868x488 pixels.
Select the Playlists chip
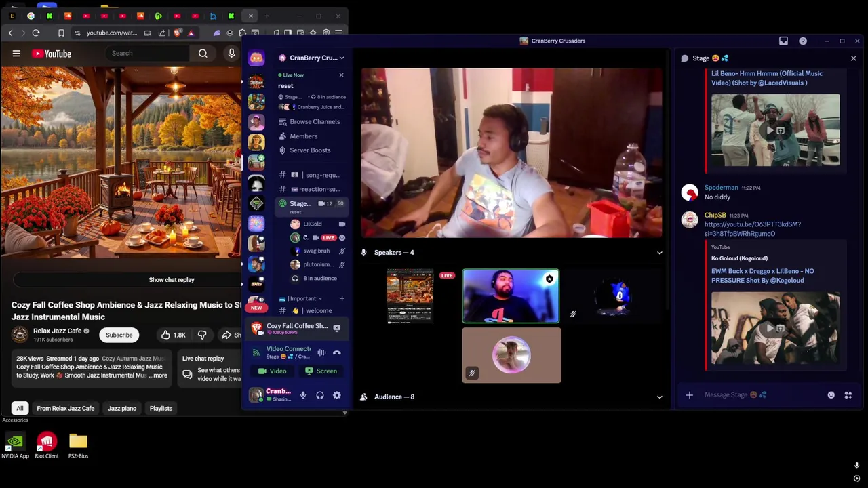tap(161, 408)
